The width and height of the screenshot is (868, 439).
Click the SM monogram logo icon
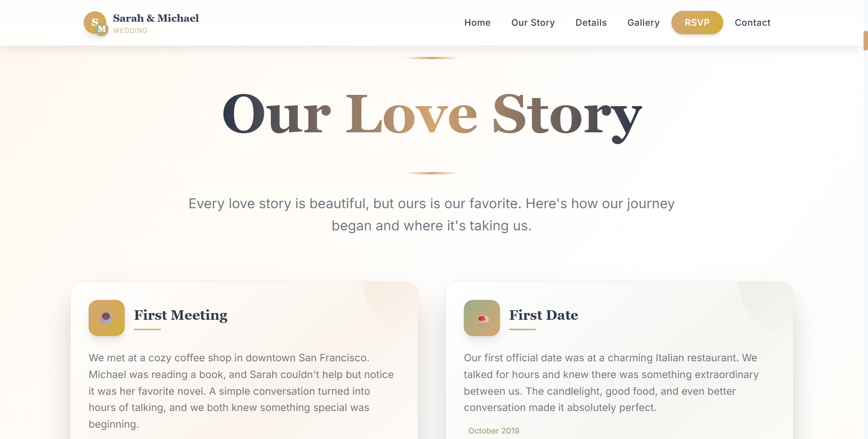(x=95, y=23)
